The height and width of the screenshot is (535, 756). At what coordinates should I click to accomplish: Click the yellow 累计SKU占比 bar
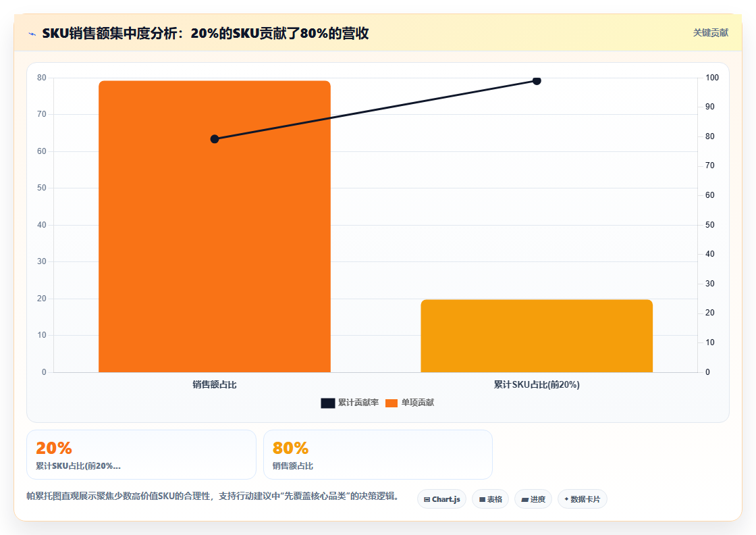[537, 336]
